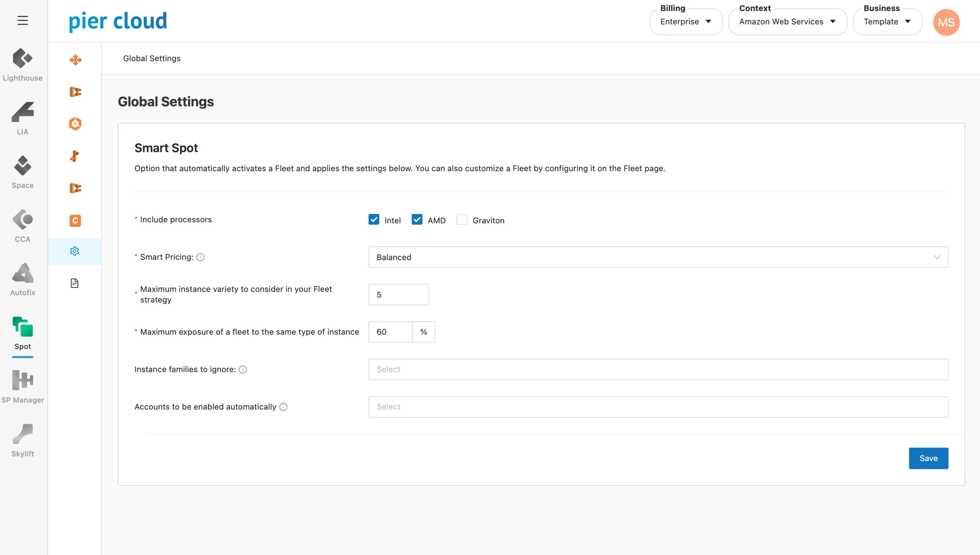Screen dimensions: 980x555
Task: Open SP Manager in sidebar
Action: pos(23,386)
